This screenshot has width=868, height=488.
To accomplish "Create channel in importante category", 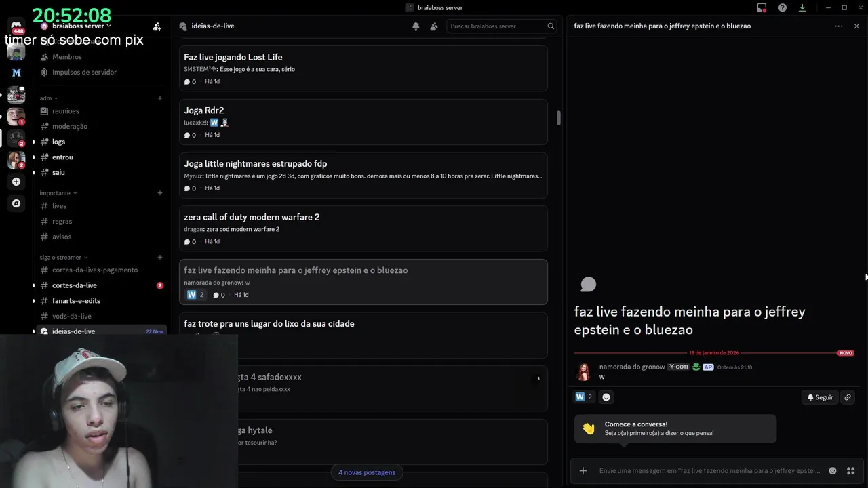I will click(160, 193).
